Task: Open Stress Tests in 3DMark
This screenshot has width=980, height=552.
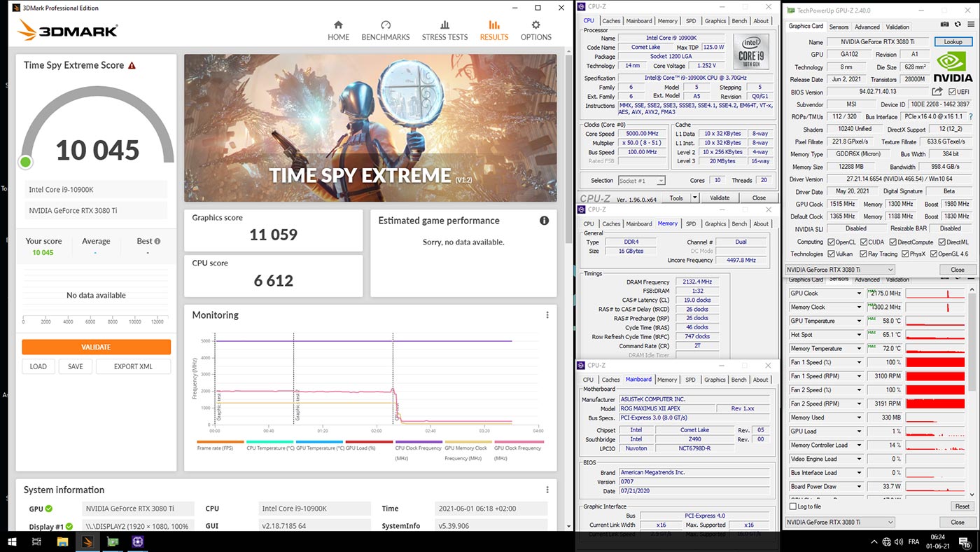Action: [444, 30]
